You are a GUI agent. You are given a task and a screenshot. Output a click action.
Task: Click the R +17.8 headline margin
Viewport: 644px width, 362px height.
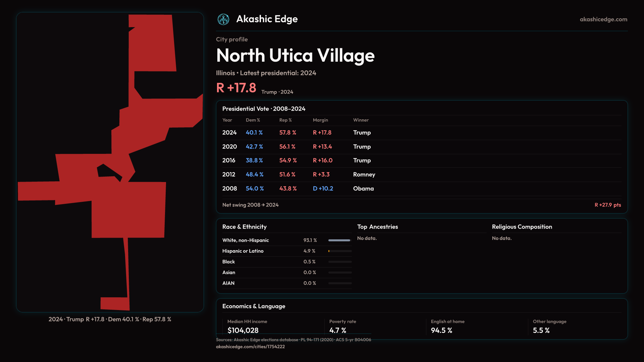click(236, 88)
